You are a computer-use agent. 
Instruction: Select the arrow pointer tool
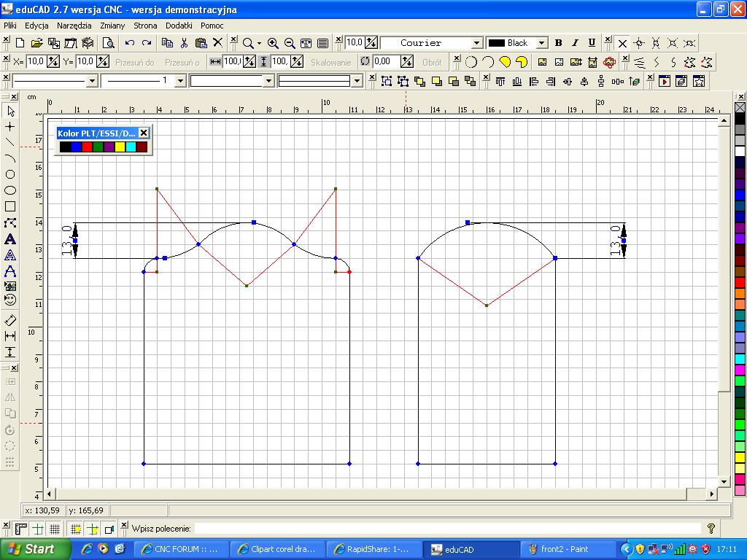10,112
